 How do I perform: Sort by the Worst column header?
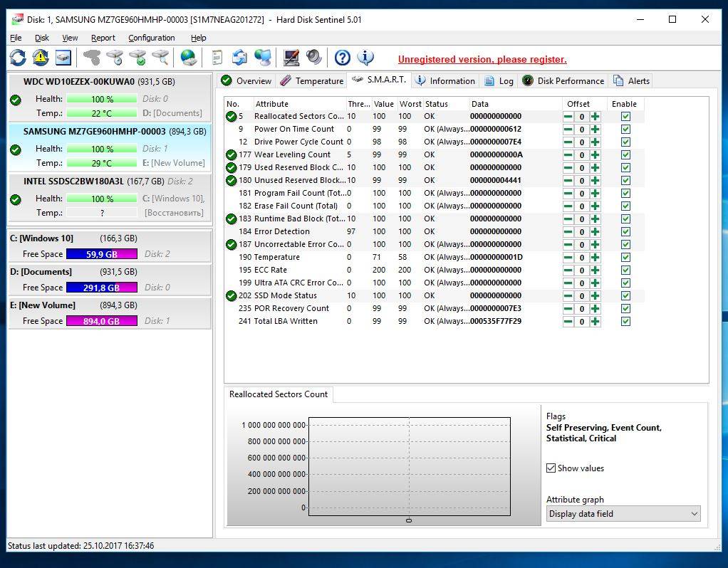410,104
